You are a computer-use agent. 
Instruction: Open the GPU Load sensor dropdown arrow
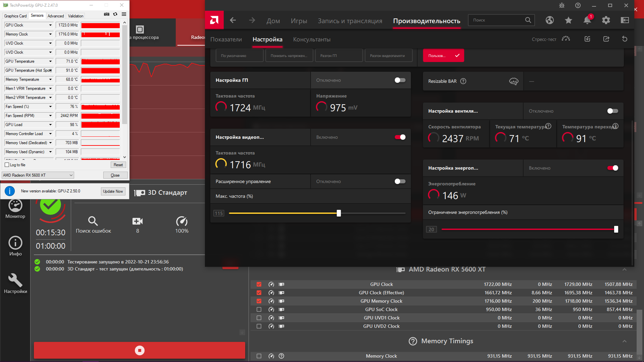point(50,125)
